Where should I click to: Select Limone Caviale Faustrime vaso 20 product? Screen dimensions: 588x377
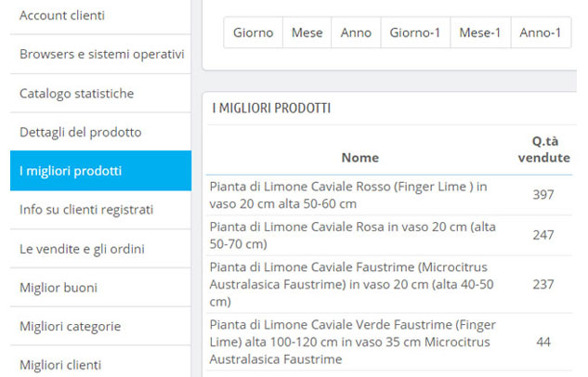351,284
